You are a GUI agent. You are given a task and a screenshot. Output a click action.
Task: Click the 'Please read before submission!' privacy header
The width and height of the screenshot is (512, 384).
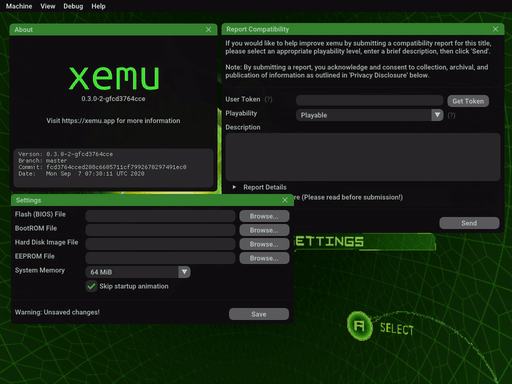tap(348, 197)
